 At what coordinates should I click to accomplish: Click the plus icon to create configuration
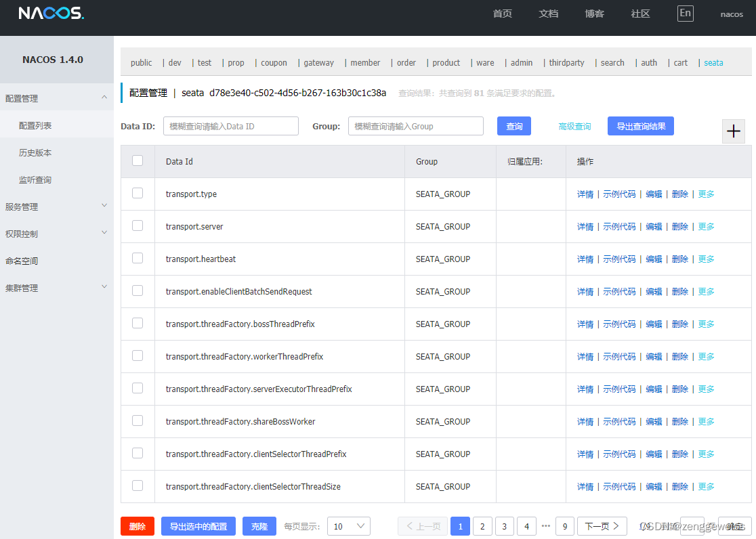[734, 131]
